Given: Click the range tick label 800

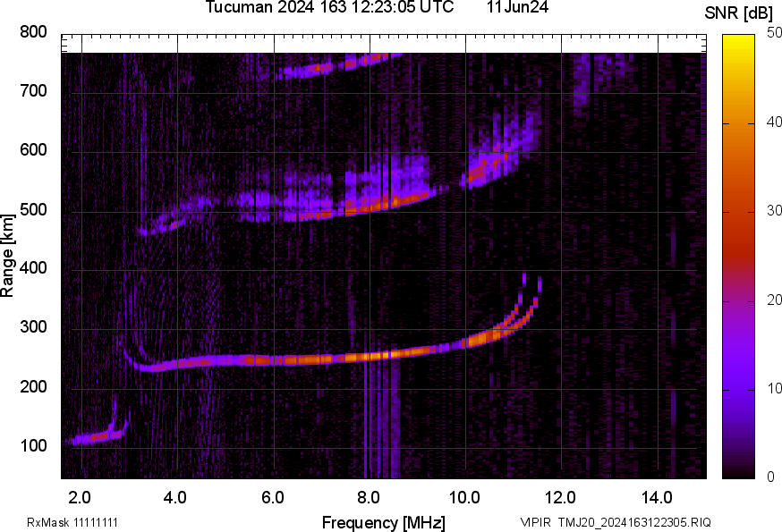Looking at the screenshot, I should 33,32.
